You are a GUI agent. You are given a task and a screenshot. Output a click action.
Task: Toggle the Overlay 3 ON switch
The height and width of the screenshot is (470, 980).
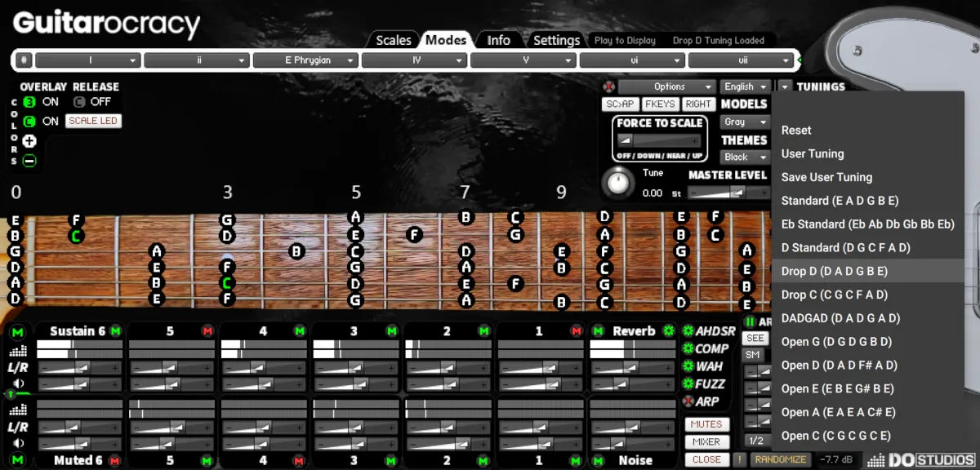pos(29,102)
